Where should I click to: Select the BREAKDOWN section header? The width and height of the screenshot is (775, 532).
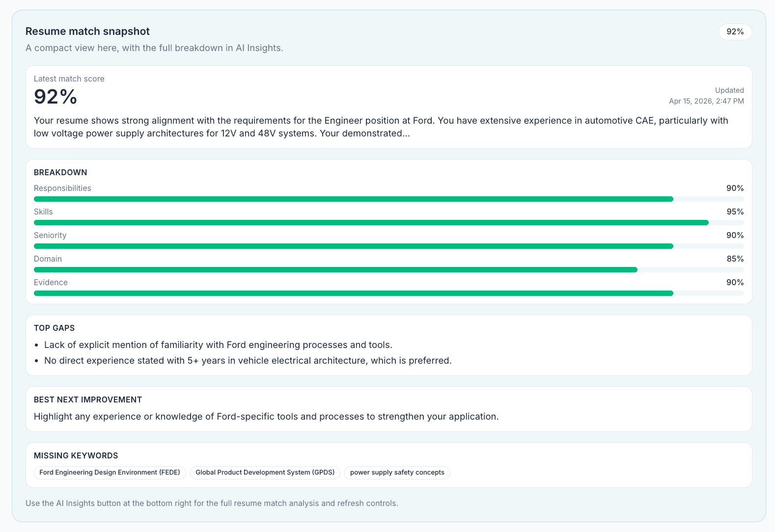click(x=60, y=172)
